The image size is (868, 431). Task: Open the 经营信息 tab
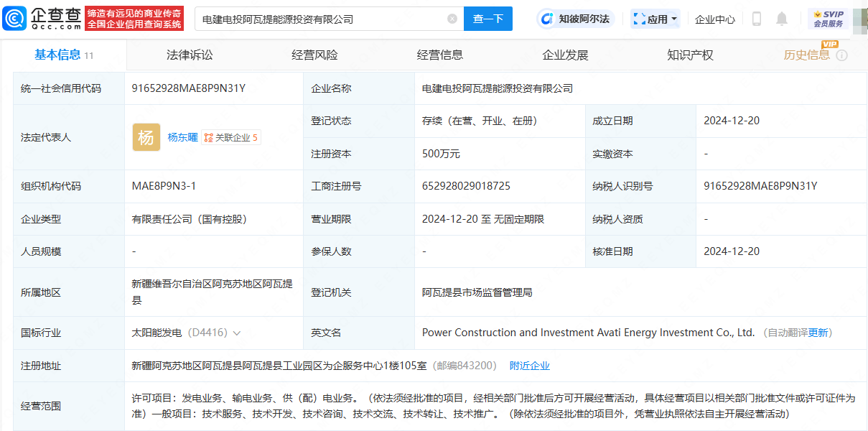pyautogui.click(x=440, y=55)
